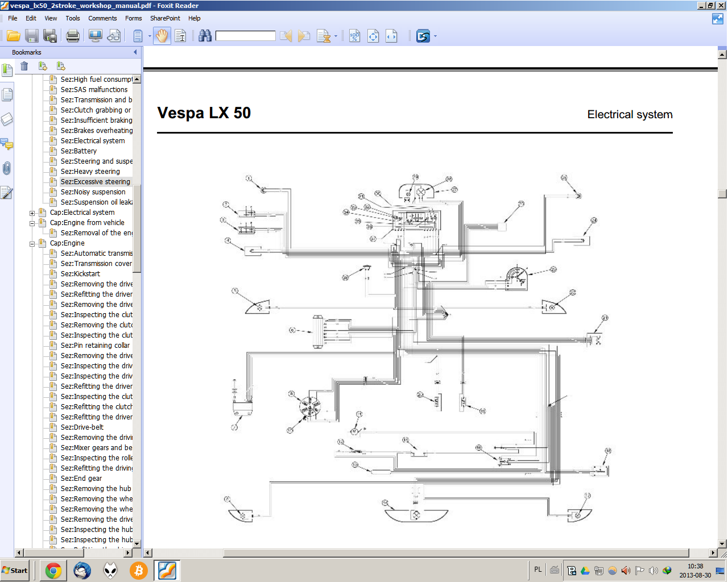Open Thunderbird from the taskbar

point(82,571)
